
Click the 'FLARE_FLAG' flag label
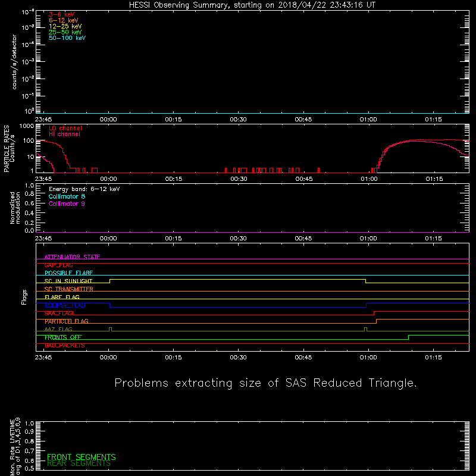click(x=62, y=297)
